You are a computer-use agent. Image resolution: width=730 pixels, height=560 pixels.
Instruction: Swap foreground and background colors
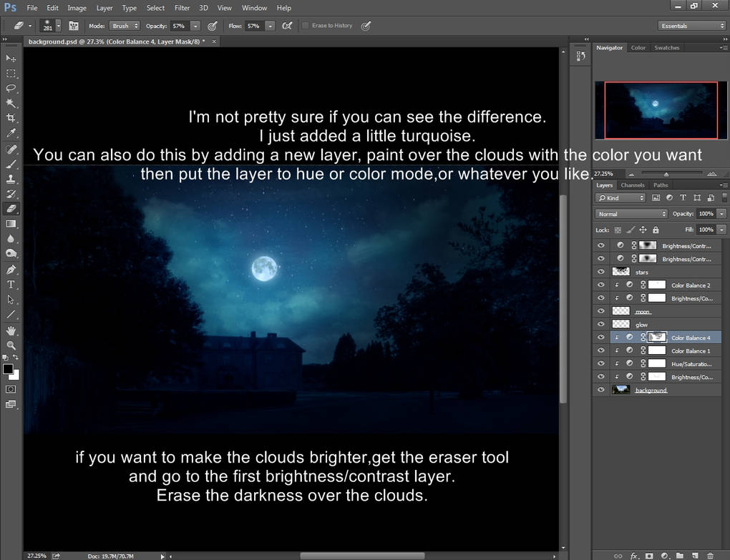16,357
